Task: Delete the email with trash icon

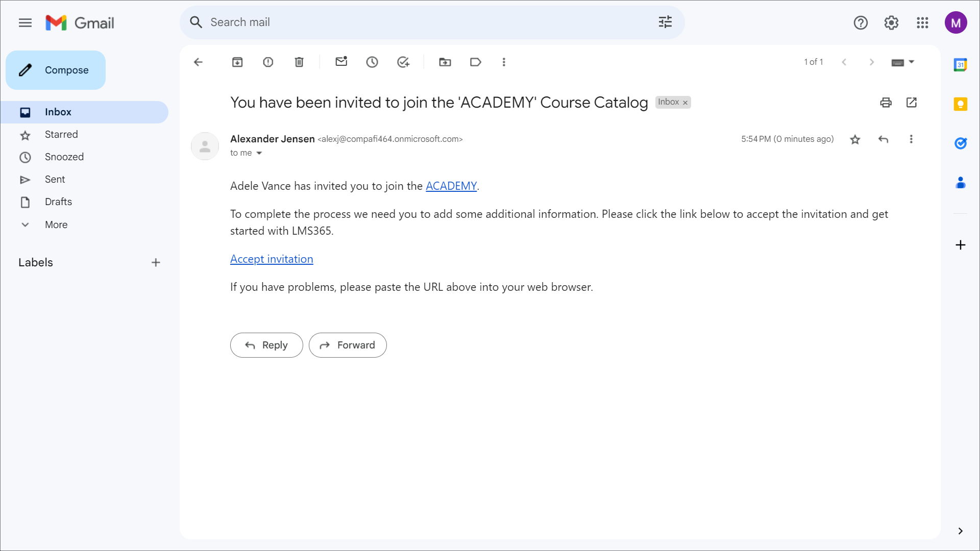Action: (x=299, y=62)
